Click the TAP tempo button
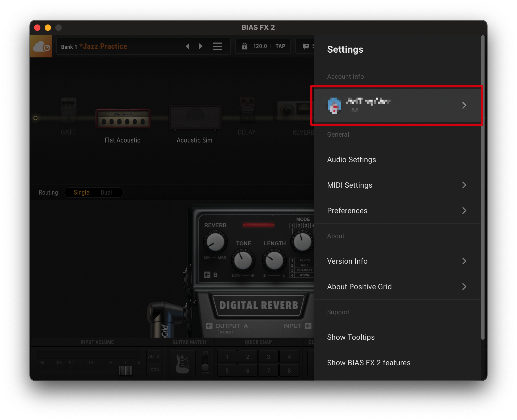Screen dimensions: 517x420 point(280,46)
